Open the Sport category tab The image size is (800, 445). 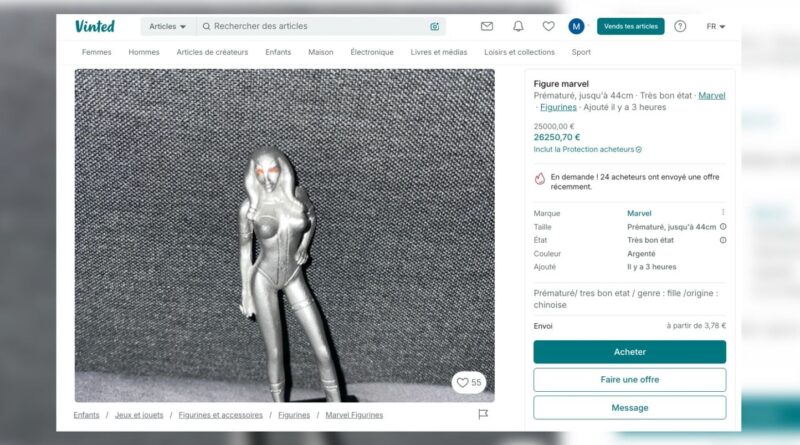581,52
